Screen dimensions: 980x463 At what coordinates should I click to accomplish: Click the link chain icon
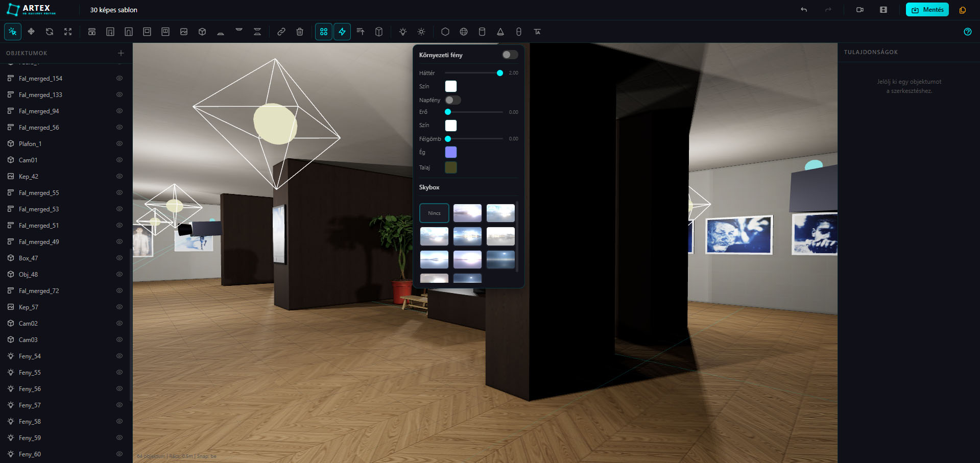tap(281, 32)
